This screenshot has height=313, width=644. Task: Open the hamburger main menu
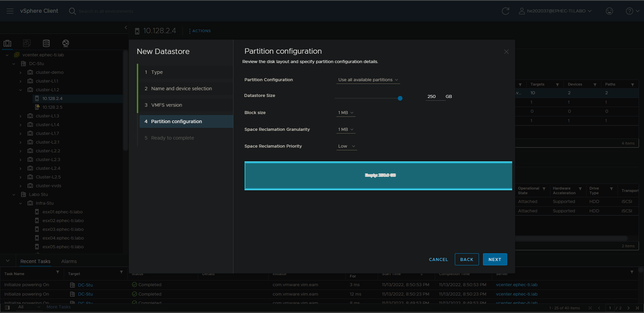[10, 11]
